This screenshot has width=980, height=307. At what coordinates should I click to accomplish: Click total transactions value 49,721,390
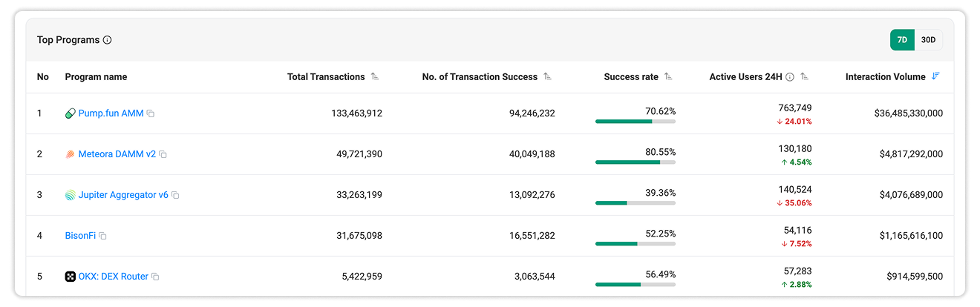[x=359, y=154]
